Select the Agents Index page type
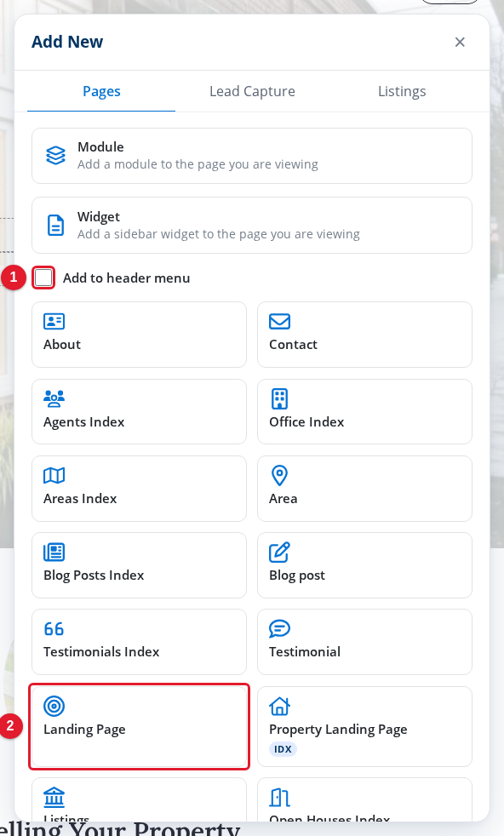 tap(140, 411)
